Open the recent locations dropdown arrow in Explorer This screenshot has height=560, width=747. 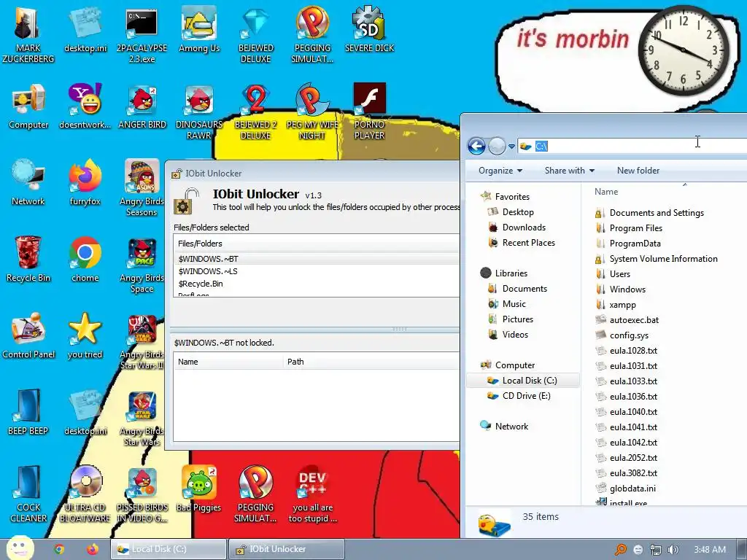511,146
